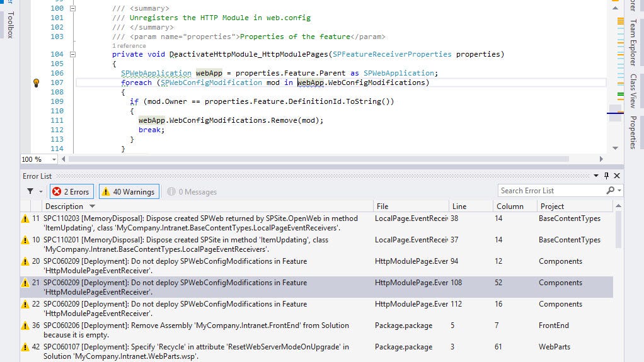Sort by the Description column header
644x362 pixels.
pyautogui.click(x=64, y=206)
